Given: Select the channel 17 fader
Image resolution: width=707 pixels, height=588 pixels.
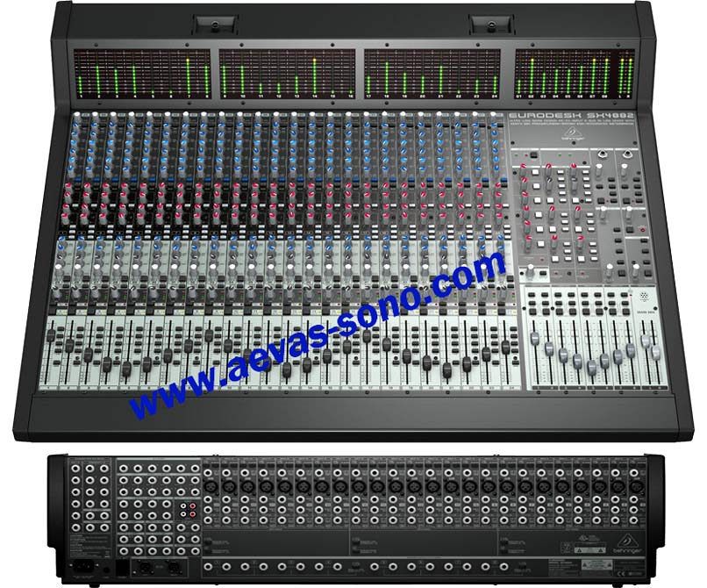Looking at the screenshot, I should coord(367,336).
